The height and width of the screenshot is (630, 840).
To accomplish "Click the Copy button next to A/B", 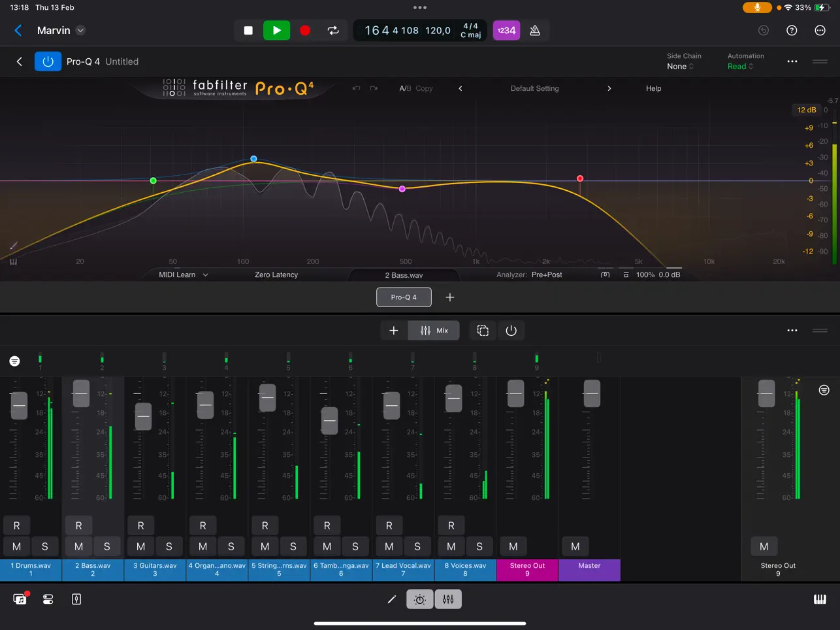I will pyautogui.click(x=425, y=88).
